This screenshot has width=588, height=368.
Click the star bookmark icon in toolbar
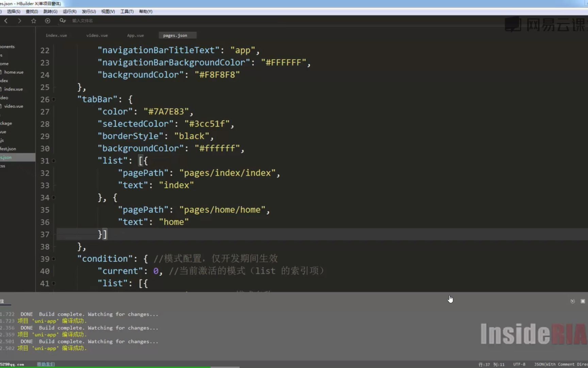[x=33, y=21]
